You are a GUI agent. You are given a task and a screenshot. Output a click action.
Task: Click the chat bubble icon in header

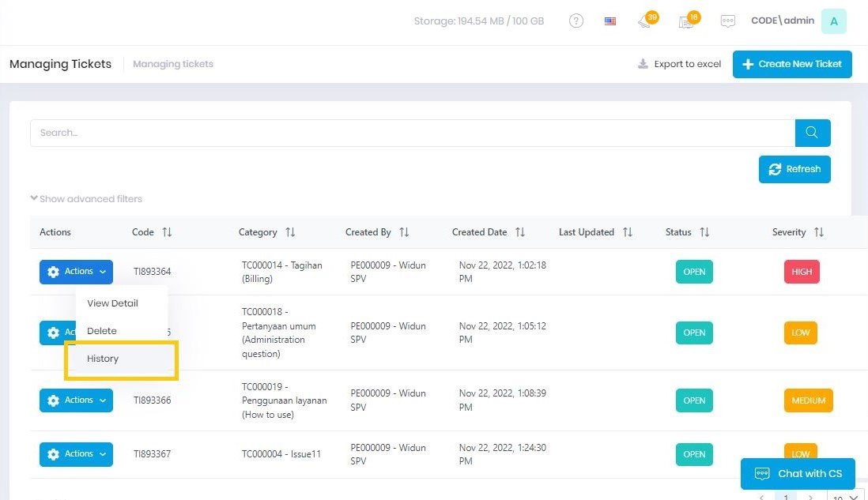[x=728, y=21]
